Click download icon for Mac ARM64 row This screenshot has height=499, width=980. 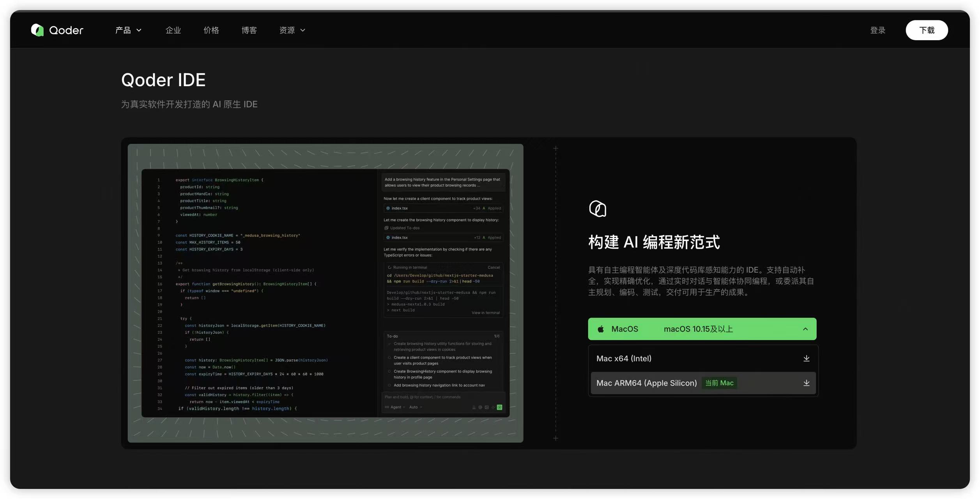[x=806, y=383]
